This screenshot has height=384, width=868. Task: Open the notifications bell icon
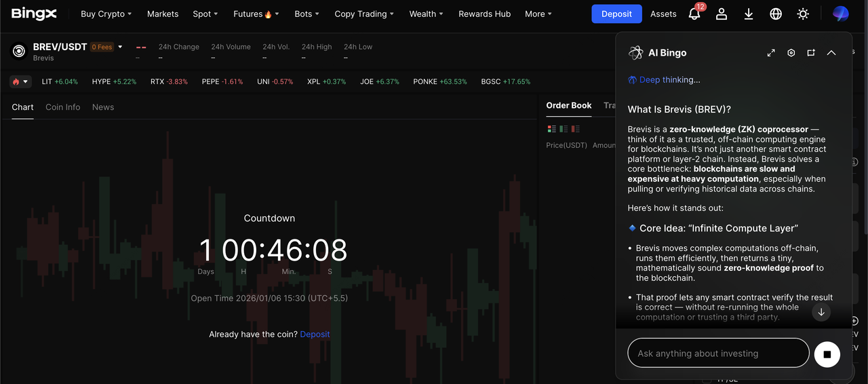pos(694,14)
